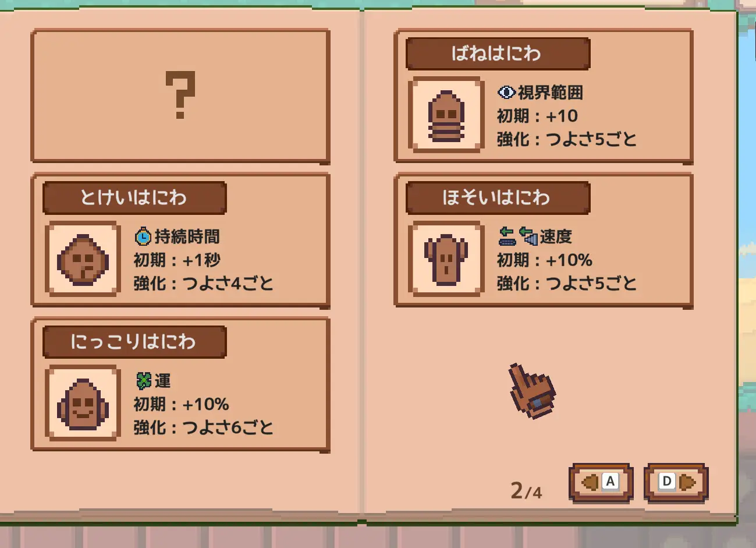
Task: Select the にっこりはにわ title banner
Action: coord(134,342)
